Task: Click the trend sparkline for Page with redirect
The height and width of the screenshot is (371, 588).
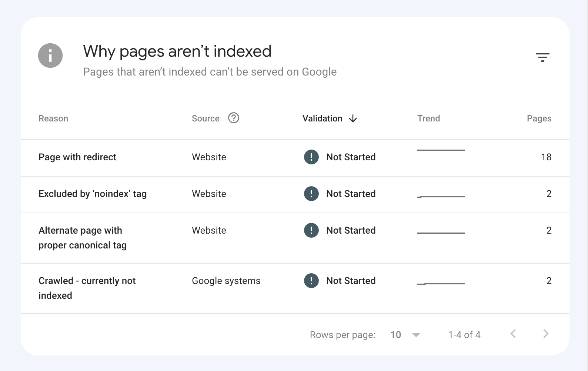Action: tap(441, 150)
